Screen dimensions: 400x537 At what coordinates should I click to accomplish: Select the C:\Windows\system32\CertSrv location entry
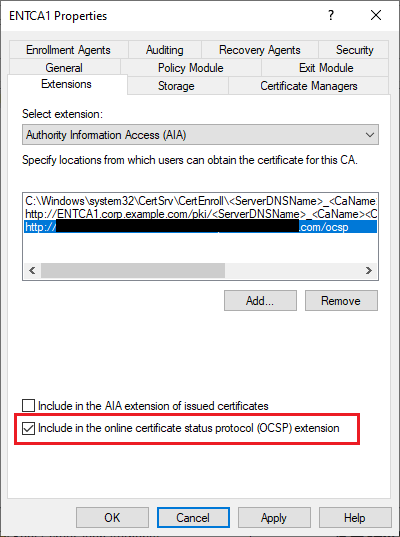click(x=200, y=200)
